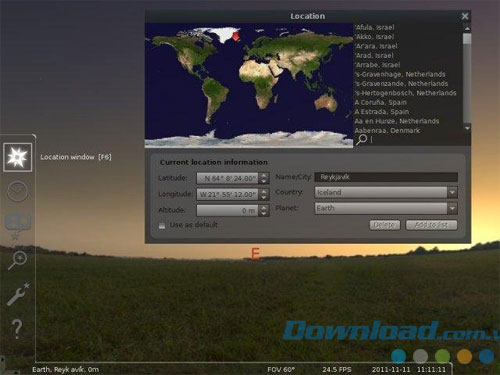This screenshot has width=500, height=375.
Task: Adjust longitude with the stepper arrows
Action: 264,194
